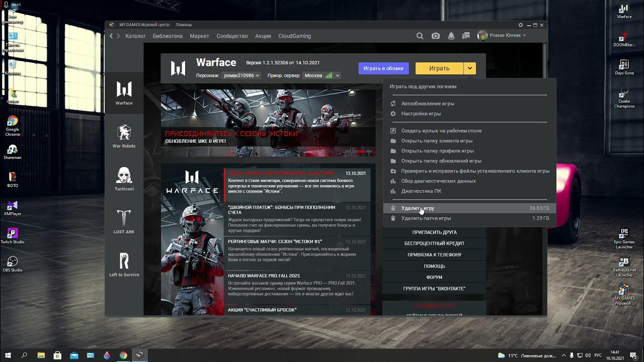Image resolution: width=644 pixels, height=362 pixels.
Task: Click ПРИВЯЗКА К ТЕЛЕФОНУ button
Action: tap(434, 255)
